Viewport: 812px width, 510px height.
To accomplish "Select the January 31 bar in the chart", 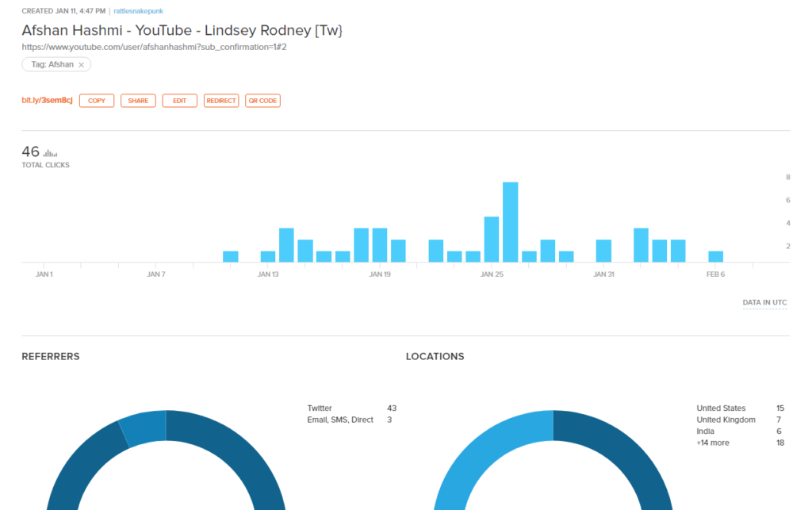I will 603,251.
